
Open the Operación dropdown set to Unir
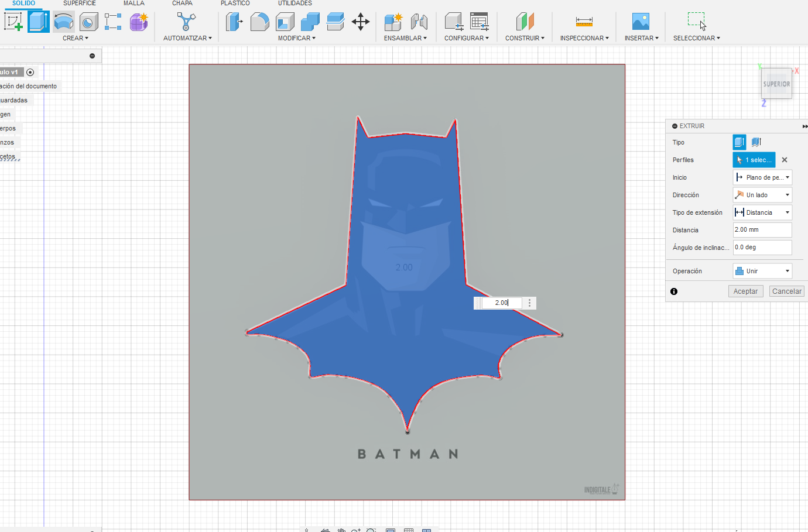[762, 271]
